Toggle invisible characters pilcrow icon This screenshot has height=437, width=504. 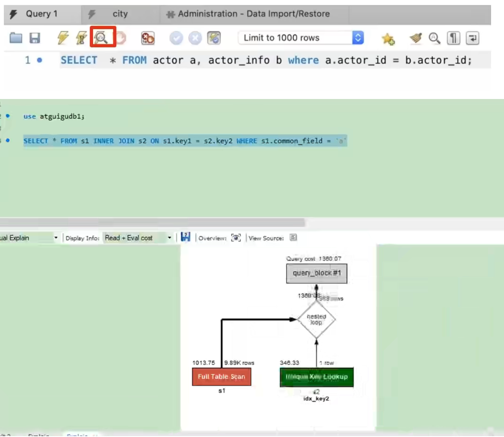pyautogui.click(x=453, y=38)
